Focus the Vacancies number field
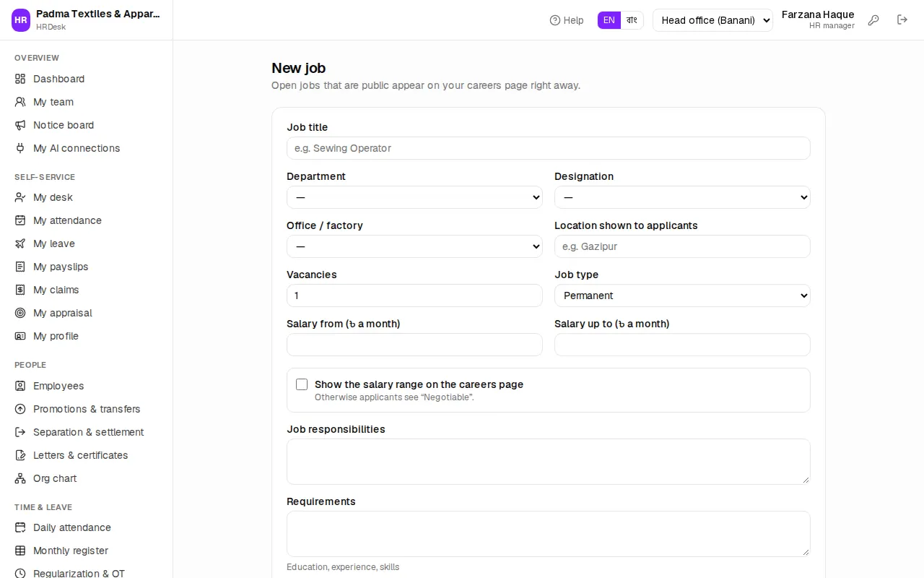Image resolution: width=924 pixels, height=578 pixels. (x=414, y=296)
